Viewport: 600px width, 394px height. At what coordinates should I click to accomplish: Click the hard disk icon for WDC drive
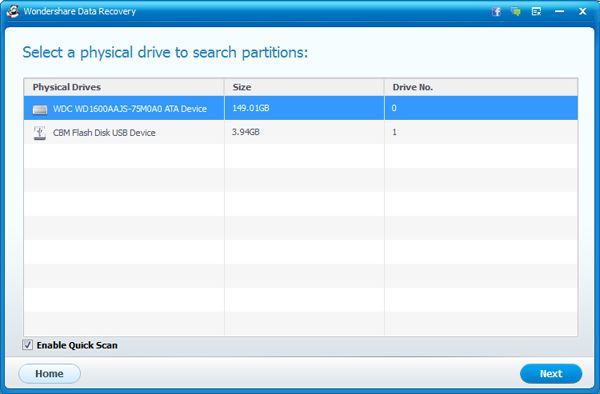pos(40,110)
